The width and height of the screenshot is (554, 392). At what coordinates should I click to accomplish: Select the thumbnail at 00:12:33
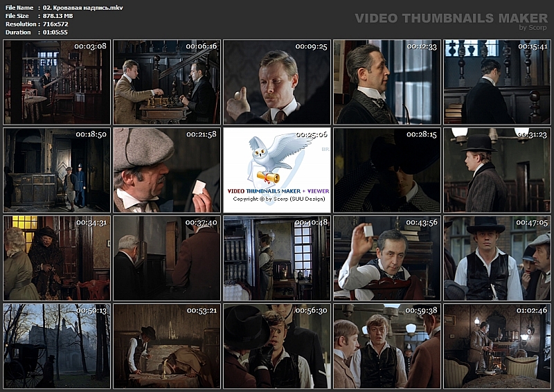point(387,82)
